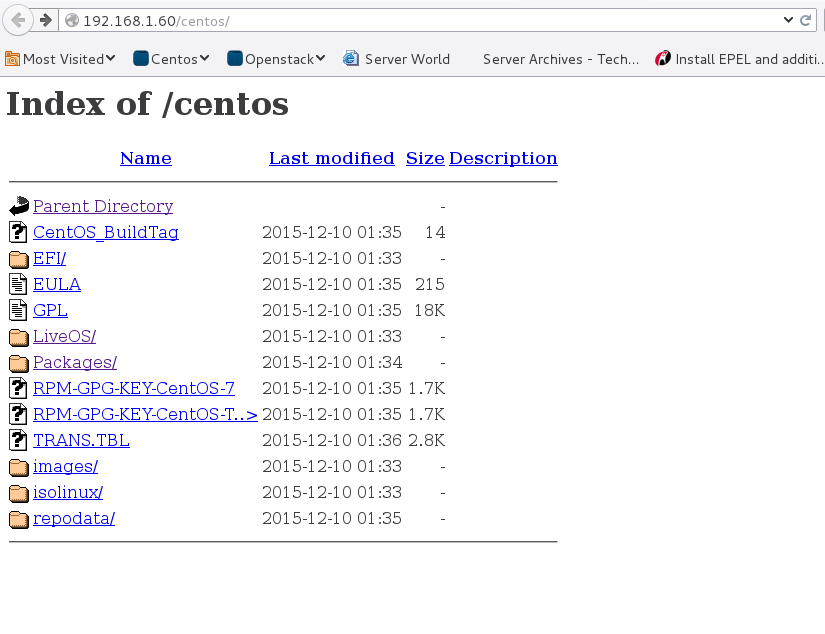Click the Most Visited folder icon
Viewport: 825px width, 634px height.
[x=12, y=59]
